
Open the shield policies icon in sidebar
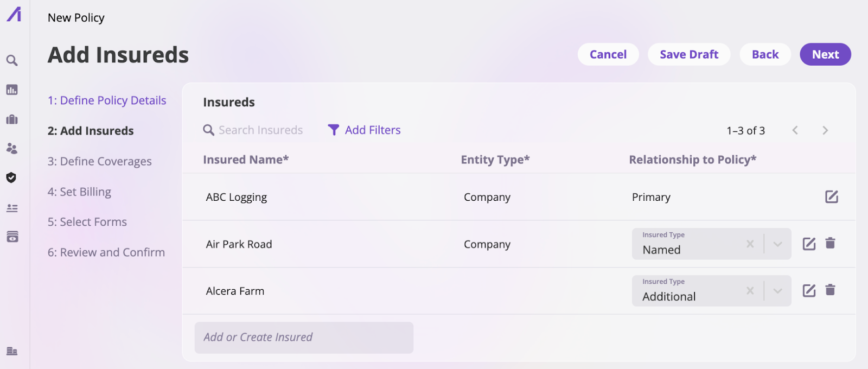(x=11, y=177)
